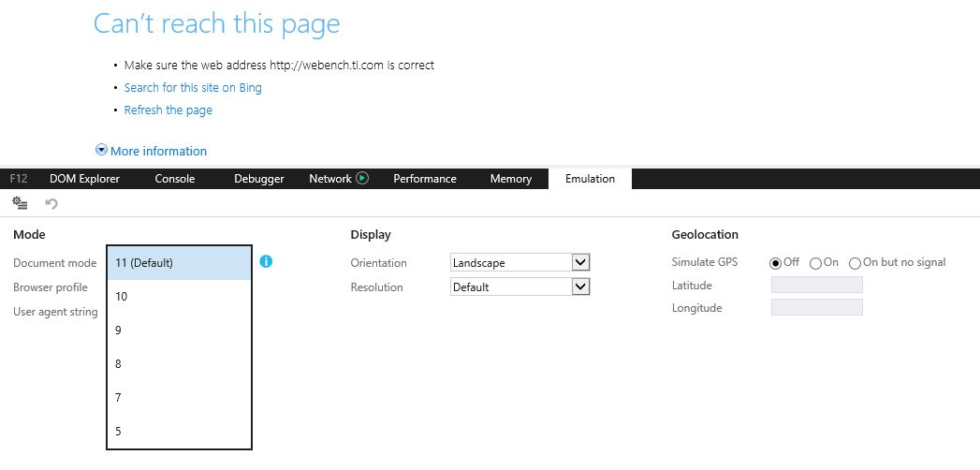Click the green play icon on Network tab

coord(362,179)
